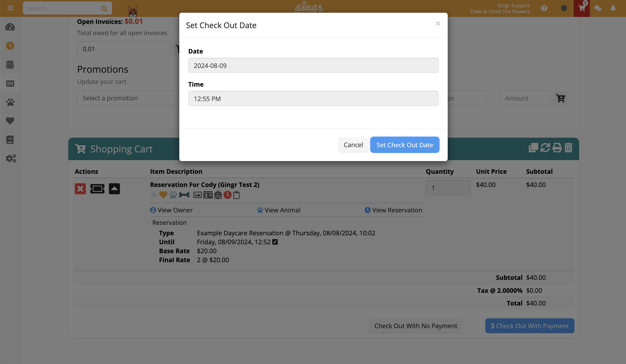The height and width of the screenshot is (364, 626).
Task: Click the dog mascot icon near search
Action: click(133, 11)
